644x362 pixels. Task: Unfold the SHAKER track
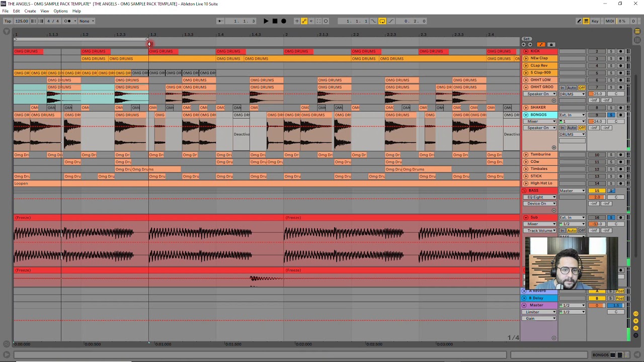point(526,108)
